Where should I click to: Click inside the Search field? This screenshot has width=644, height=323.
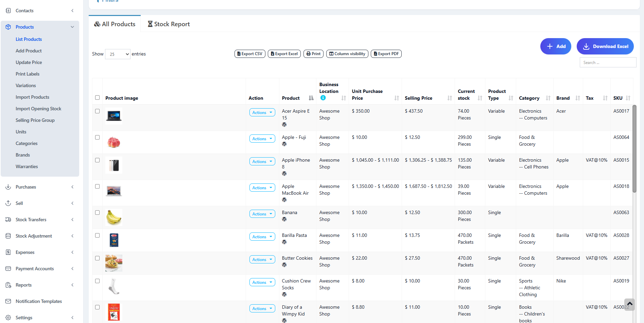608,62
